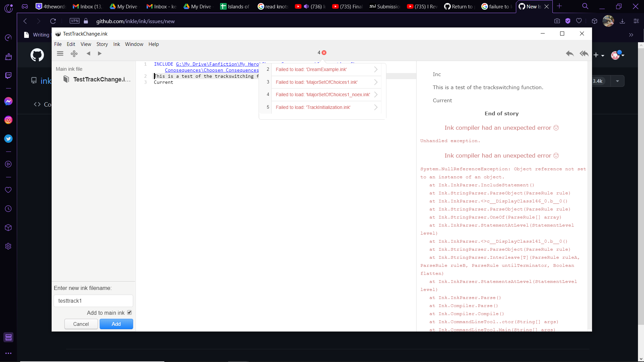
Task: Click the browser search magnifier icon
Action: tap(585, 6)
